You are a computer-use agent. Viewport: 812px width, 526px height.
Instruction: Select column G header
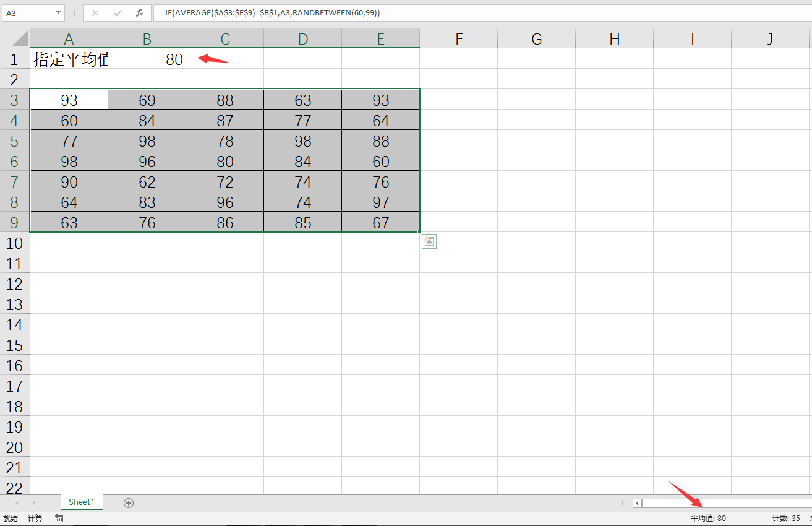click(x=536, y=38)
